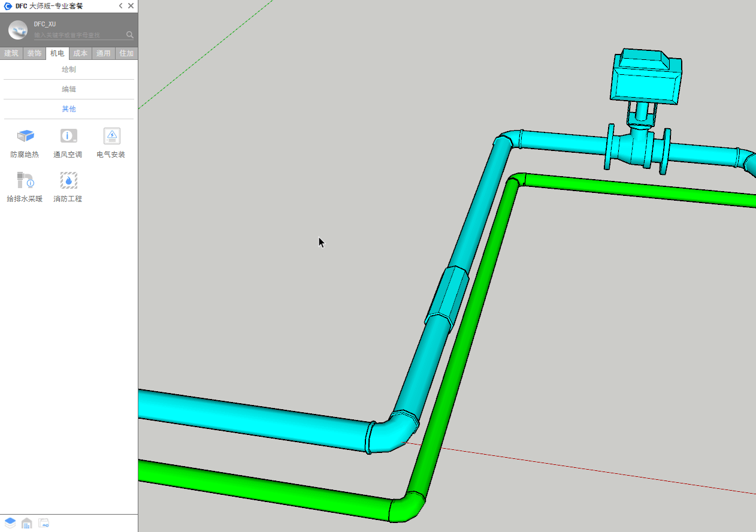Click the folder icon at panel bottom

(x=44, y=523)
